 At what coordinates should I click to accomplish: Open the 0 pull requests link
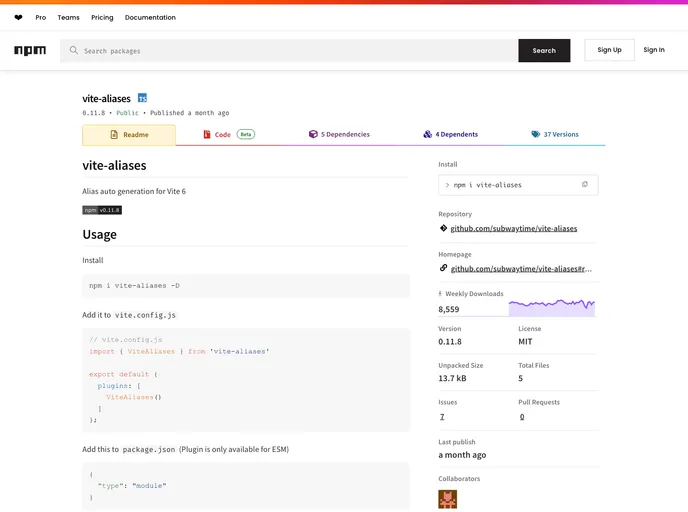(x=522, y=417)
